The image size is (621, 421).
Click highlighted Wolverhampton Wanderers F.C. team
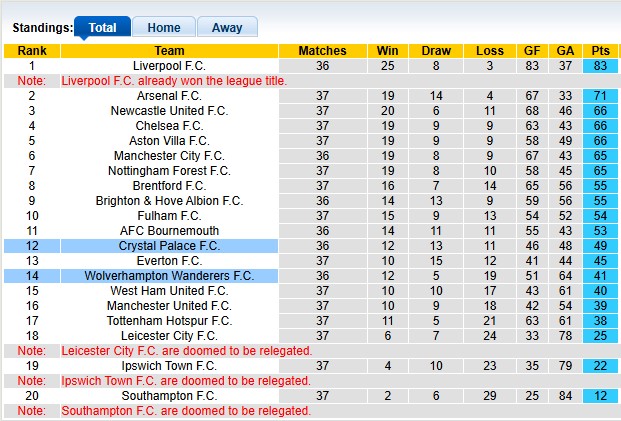169,276
